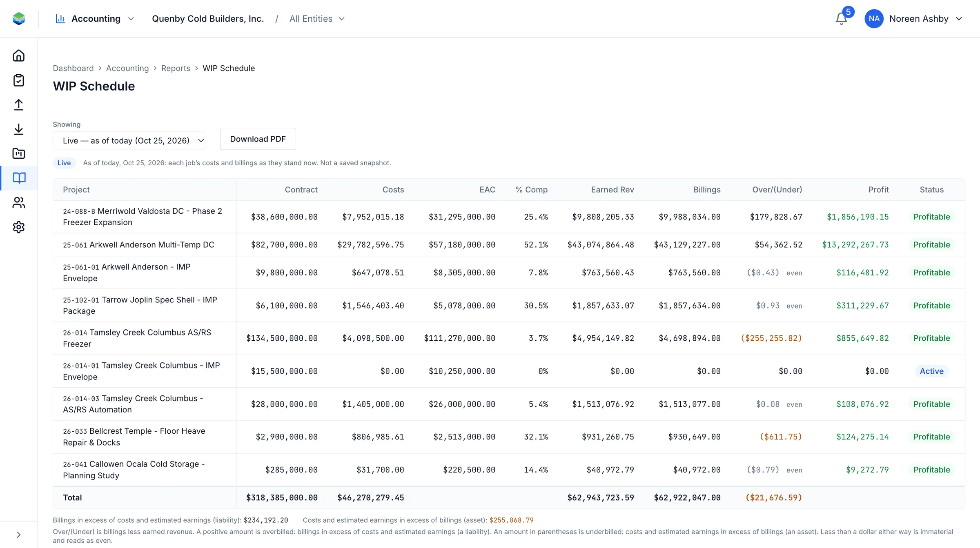The image size is (980, 548).
Task: Click the $13,292,267.73 profit value
Action: (855, 245)
